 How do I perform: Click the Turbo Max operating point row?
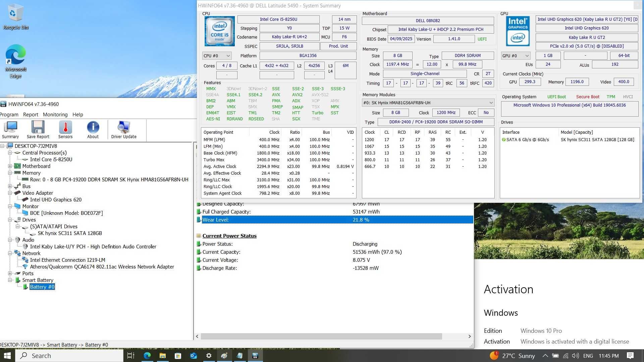pos(278,160)
